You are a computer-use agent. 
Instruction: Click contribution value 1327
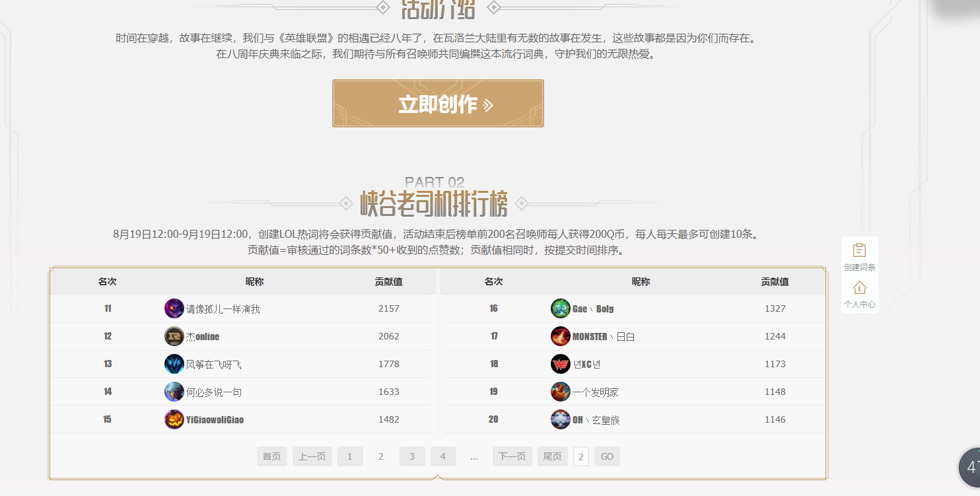pyautogui.click(x=775, y=308)
